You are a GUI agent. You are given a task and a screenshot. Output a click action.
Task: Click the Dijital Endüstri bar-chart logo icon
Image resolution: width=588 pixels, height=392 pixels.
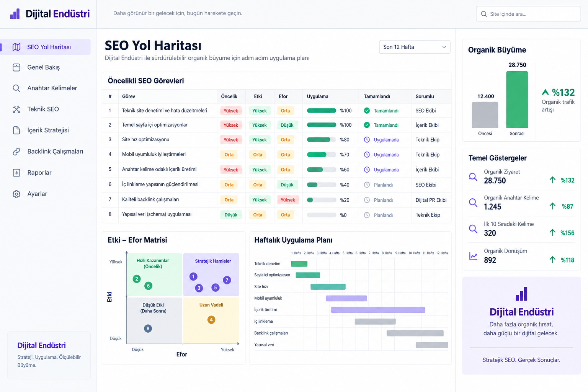click(15, 14)
